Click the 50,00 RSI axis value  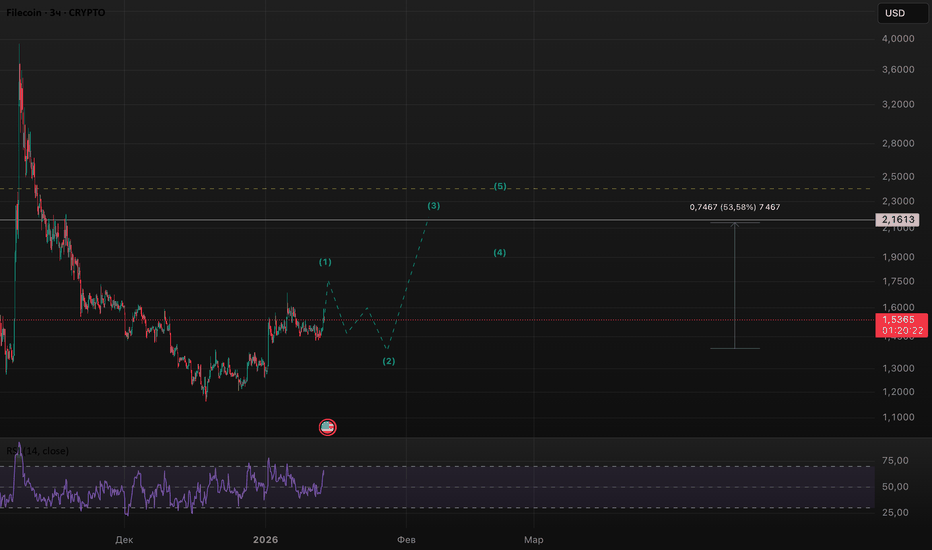click(x=895, y=487)
